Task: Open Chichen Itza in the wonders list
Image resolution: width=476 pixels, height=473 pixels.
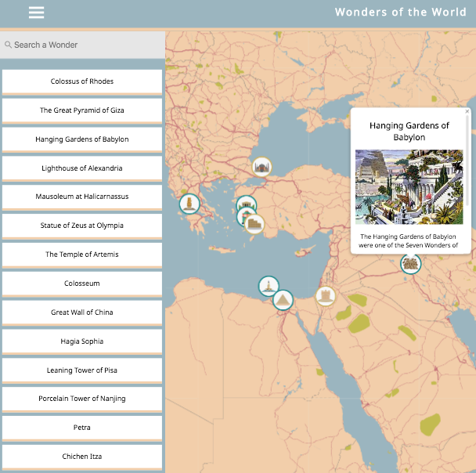Action: click(82, 457)
